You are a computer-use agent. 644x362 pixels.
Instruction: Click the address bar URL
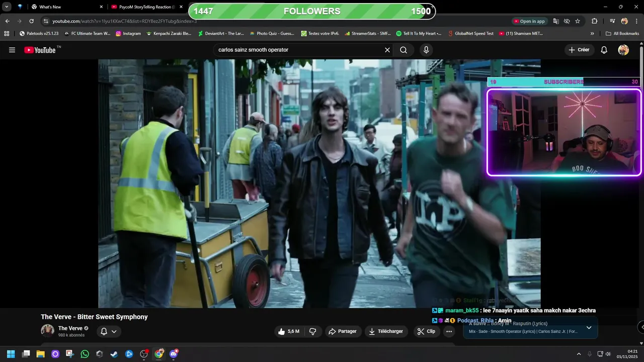click(124, 21)
